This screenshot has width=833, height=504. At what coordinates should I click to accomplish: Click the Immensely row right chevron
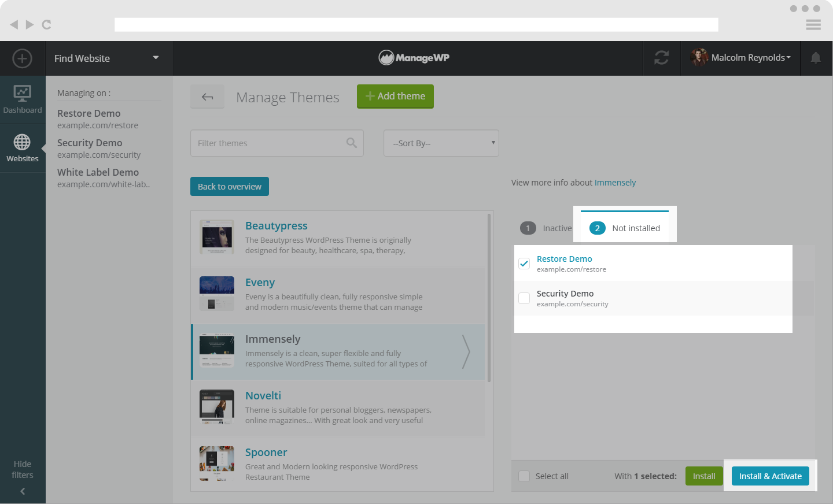coord(466,351)
